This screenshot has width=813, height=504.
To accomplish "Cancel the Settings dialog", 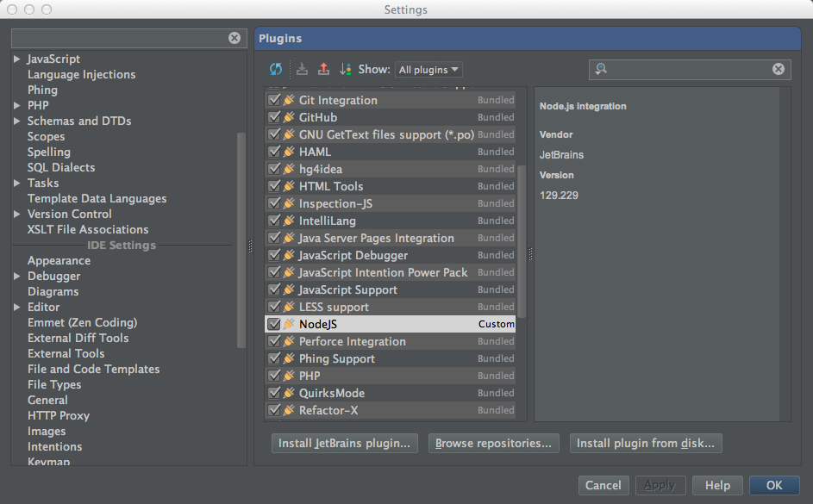I will tap(603, 485).
